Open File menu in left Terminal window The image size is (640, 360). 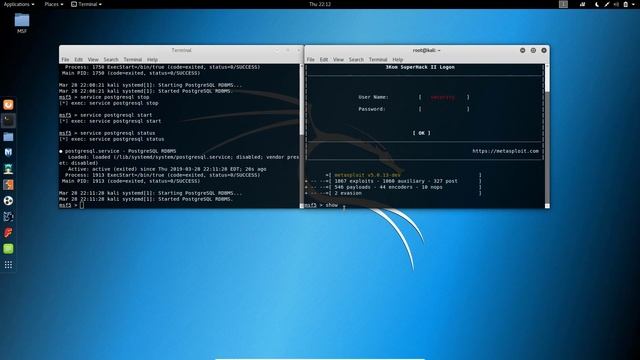65,60
